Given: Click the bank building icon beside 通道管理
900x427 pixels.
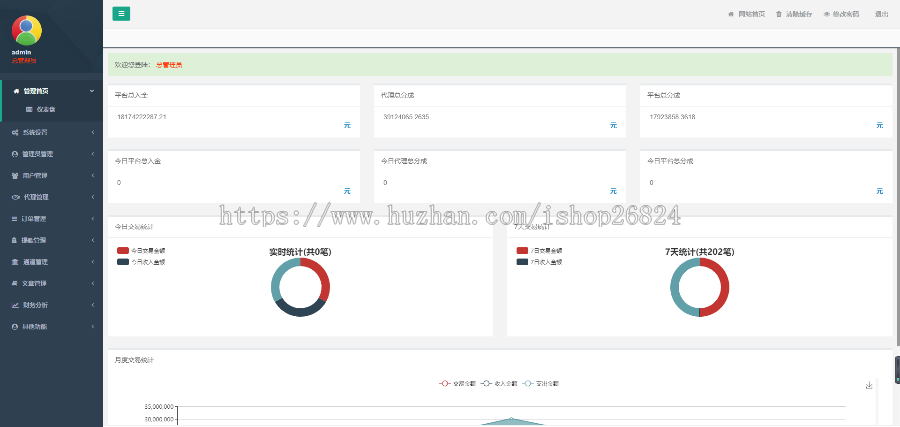Looking at the screenshot, I should 15,262.
